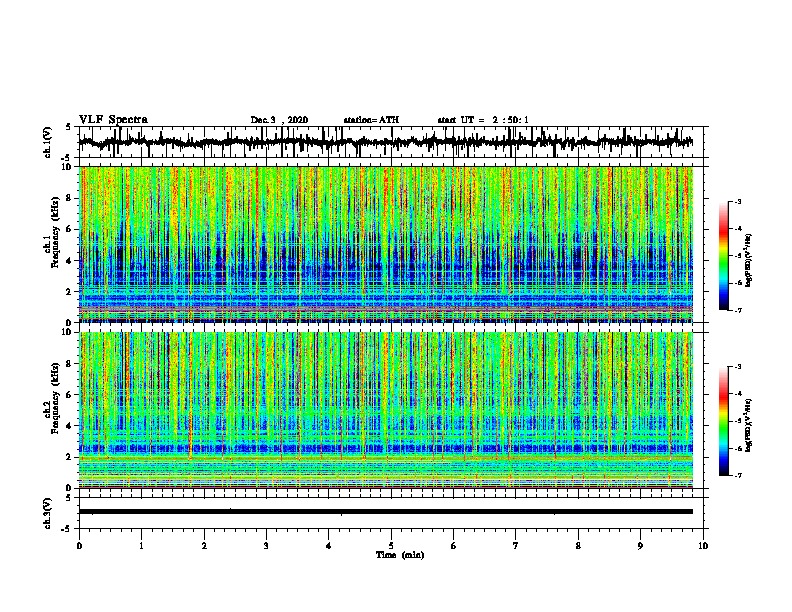Click the 'Time (min)' axis label
Viewport: 792px width, 612px height.
(x=400, y=555)
